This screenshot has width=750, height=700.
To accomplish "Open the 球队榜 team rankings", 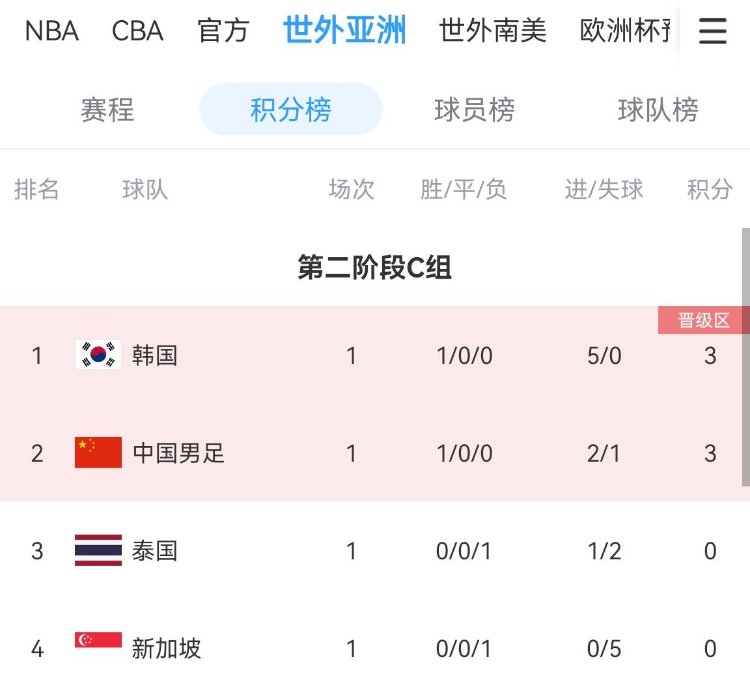I will tap(658, 109).
